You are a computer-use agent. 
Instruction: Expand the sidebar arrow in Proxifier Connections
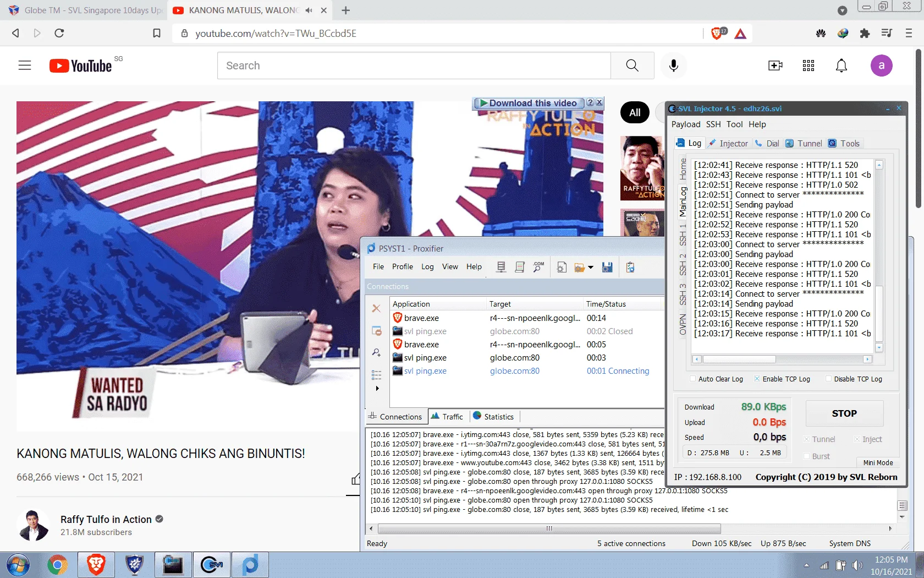pyautogui.click(x=377, y=388)
